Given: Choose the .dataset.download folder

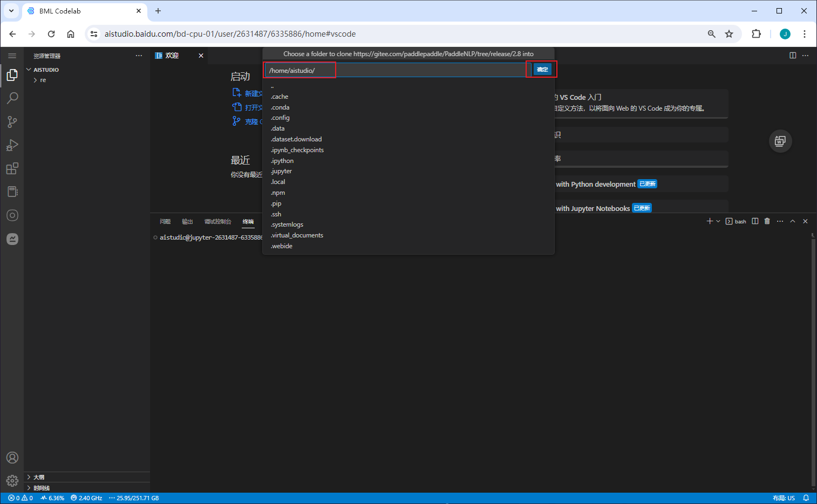Looking at the screenshot, I should point(409,139).
